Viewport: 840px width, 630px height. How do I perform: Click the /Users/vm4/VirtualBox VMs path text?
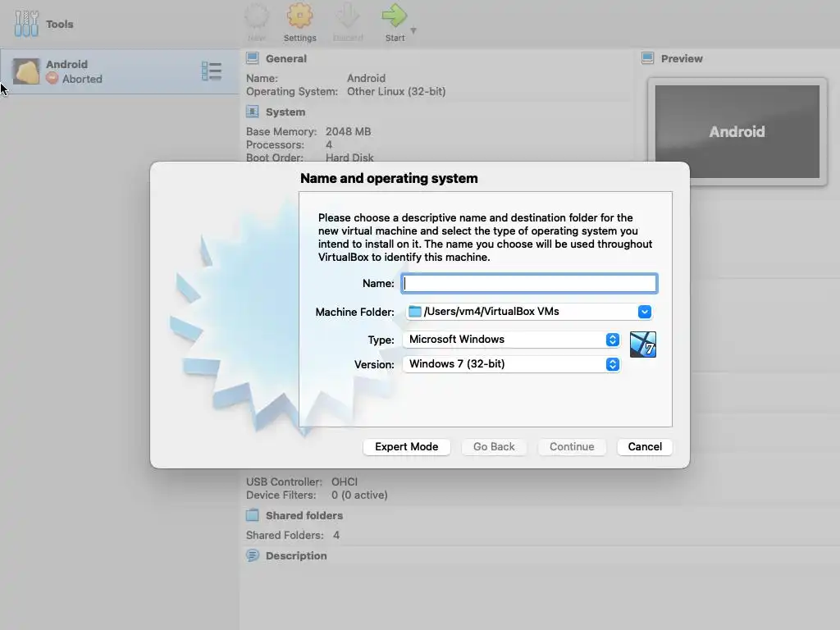click(x=491, y=311)
